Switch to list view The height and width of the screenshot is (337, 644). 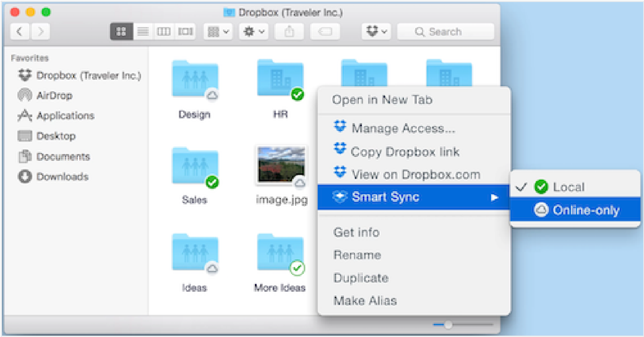(143, 32)
